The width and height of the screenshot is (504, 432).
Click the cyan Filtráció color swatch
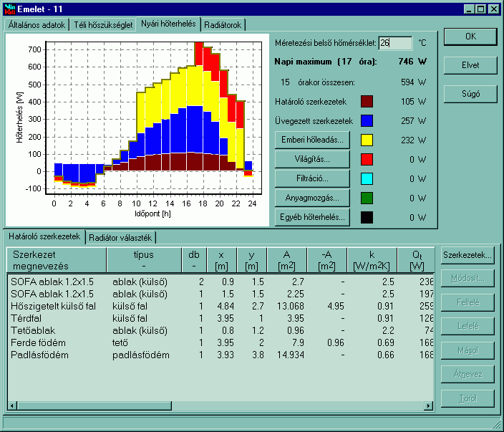(367, 178)
